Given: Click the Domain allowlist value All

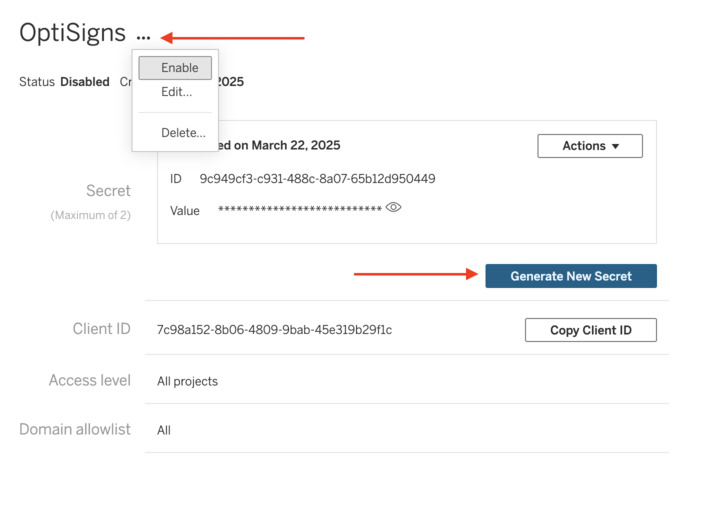Looking at the screenshot, I should 164,430.
